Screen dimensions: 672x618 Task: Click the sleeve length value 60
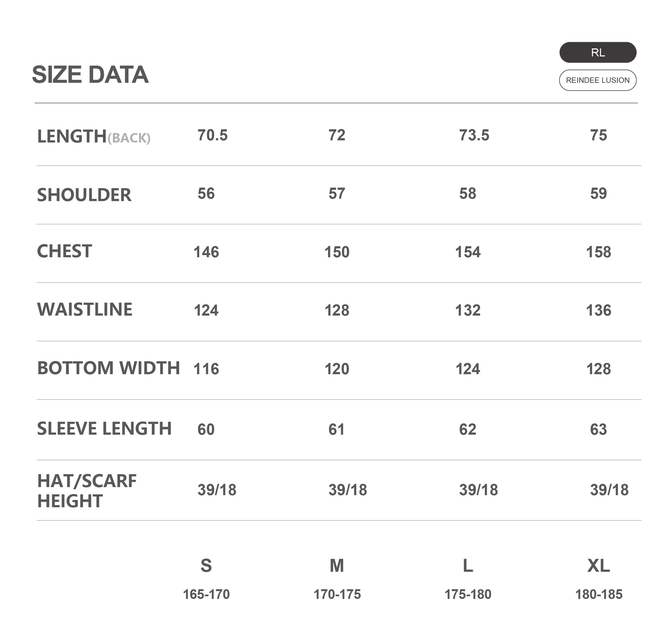[x=206, y=429]
